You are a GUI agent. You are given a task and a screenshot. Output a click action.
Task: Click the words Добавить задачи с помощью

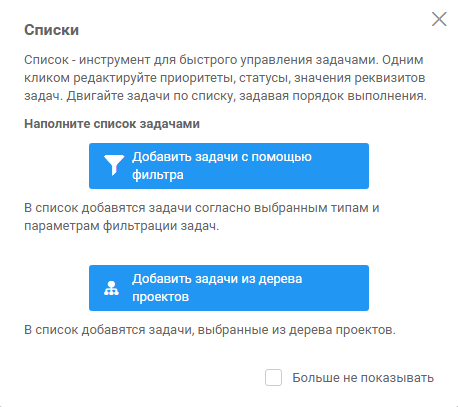click(x=222, y=157)
